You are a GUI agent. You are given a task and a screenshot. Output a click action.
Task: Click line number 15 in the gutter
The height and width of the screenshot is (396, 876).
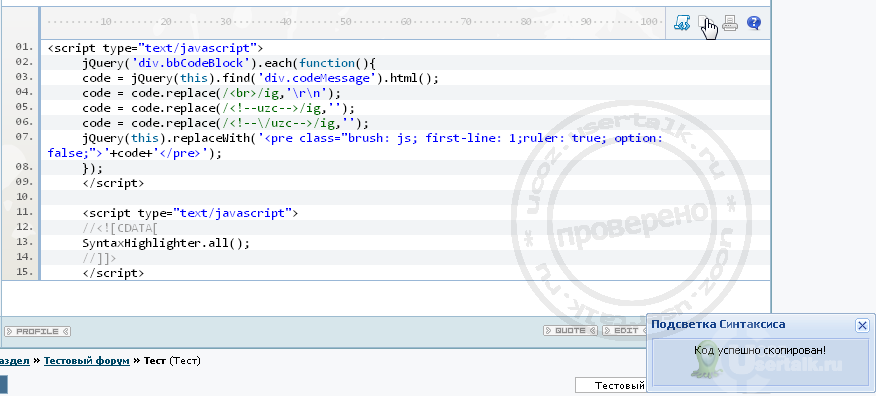coord(25,273)
